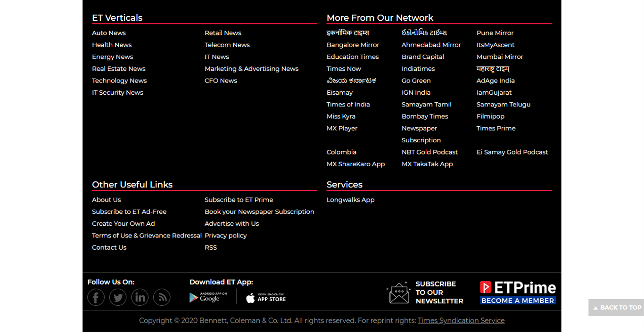The width and height of the screenshot is (644, 334).
Task: Open the LinkedIn follow icon
Action: tap(140, 297)
